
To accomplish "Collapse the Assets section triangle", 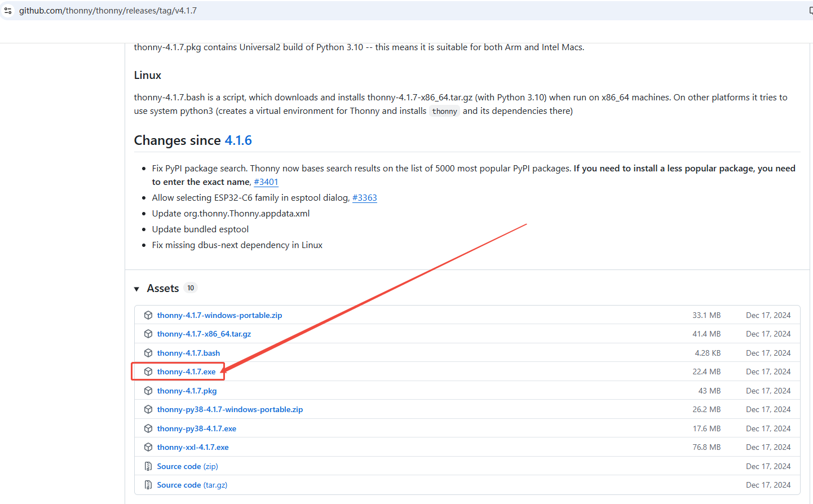I will [136, 289].
